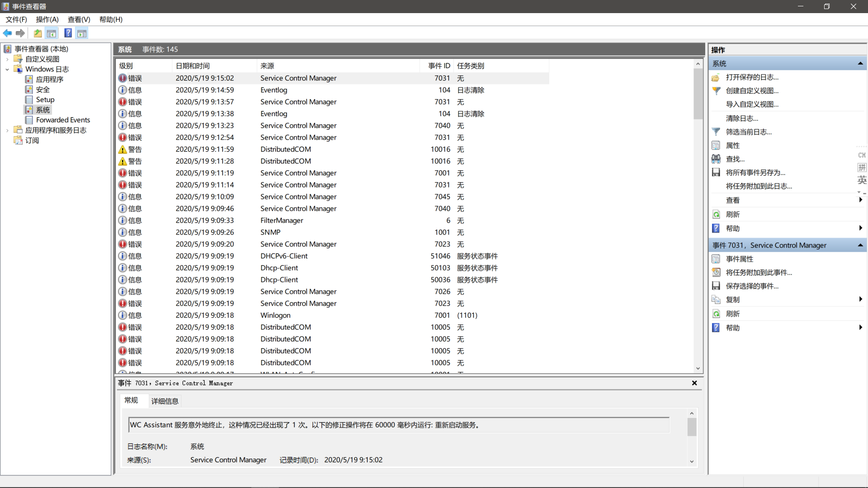Image resolution: width=868 pixels, height=488 pixels.
Task: Switch to the 详细信息 tab
Action: [x=164, y=401]
